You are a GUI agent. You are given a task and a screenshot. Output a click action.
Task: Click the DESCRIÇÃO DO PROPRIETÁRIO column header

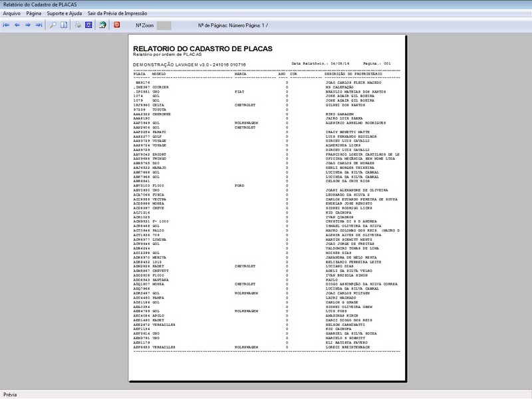click(x=353, y=74)
